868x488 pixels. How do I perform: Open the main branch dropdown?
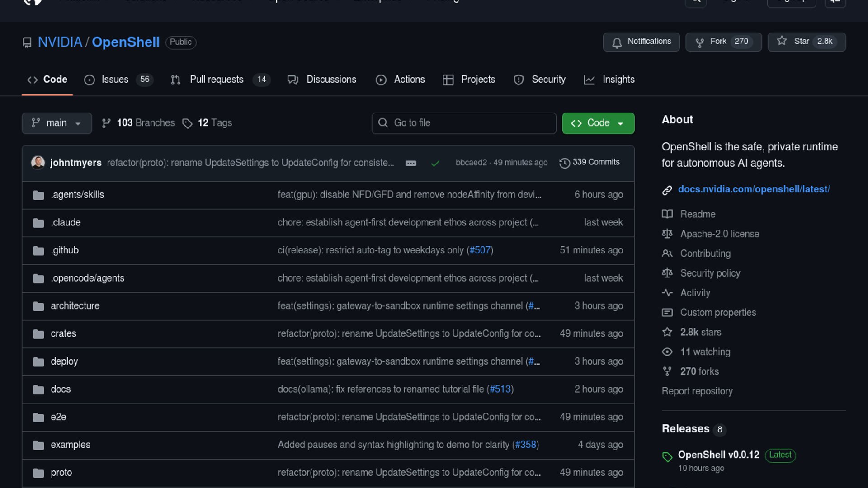[x=57, y=123]
